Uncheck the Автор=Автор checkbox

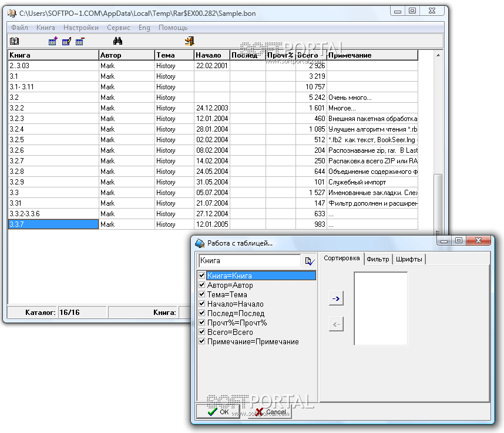tap(202, 285)
